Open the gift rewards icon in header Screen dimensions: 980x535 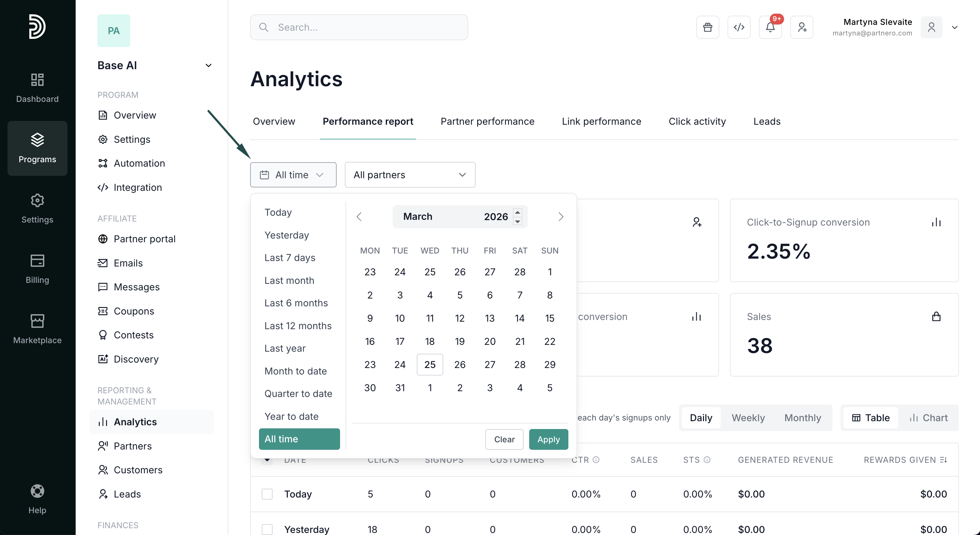click(x=707, y=27)
